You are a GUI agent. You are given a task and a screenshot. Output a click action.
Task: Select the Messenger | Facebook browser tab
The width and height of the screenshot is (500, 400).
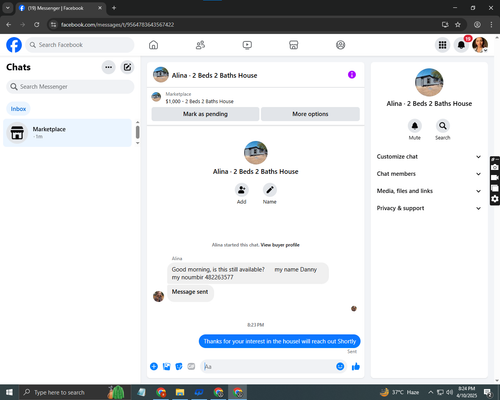pyautogui.click(x=61, y=8)
